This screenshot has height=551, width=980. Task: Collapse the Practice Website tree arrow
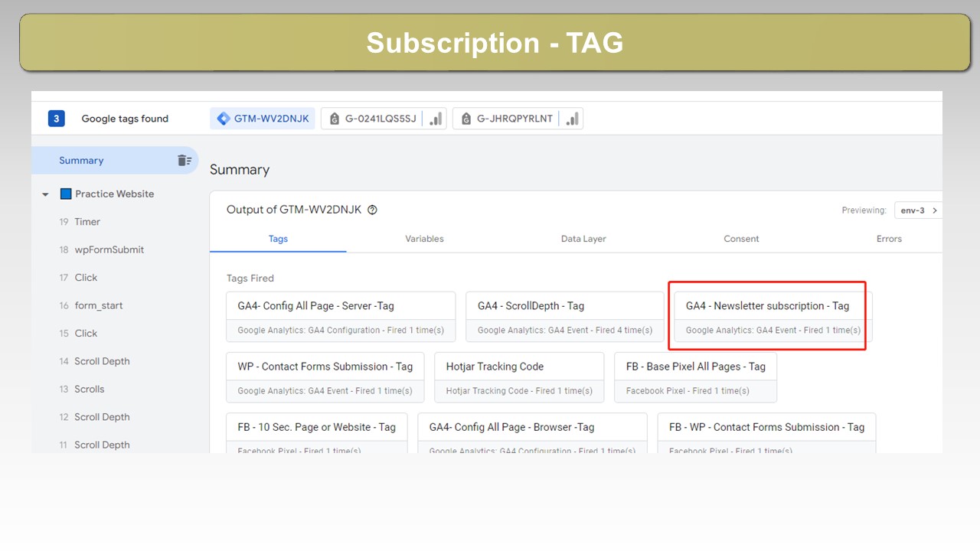45,194
